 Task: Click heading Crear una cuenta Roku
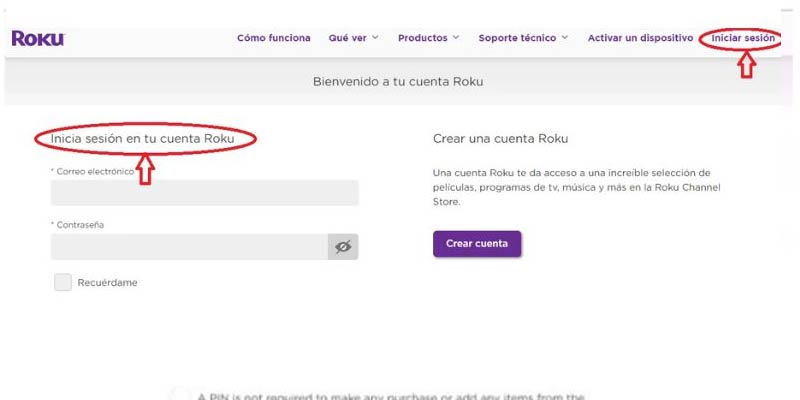coord(501,138)
